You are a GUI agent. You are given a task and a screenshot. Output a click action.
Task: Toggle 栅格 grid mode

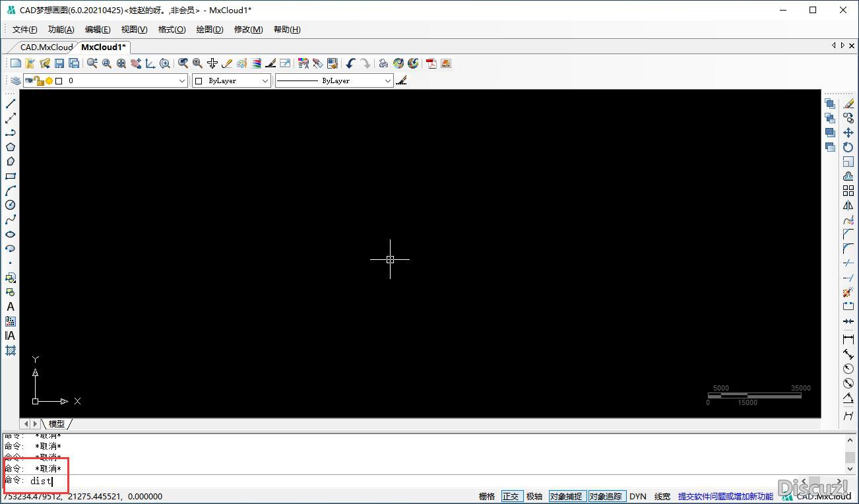tap(487, 496)
